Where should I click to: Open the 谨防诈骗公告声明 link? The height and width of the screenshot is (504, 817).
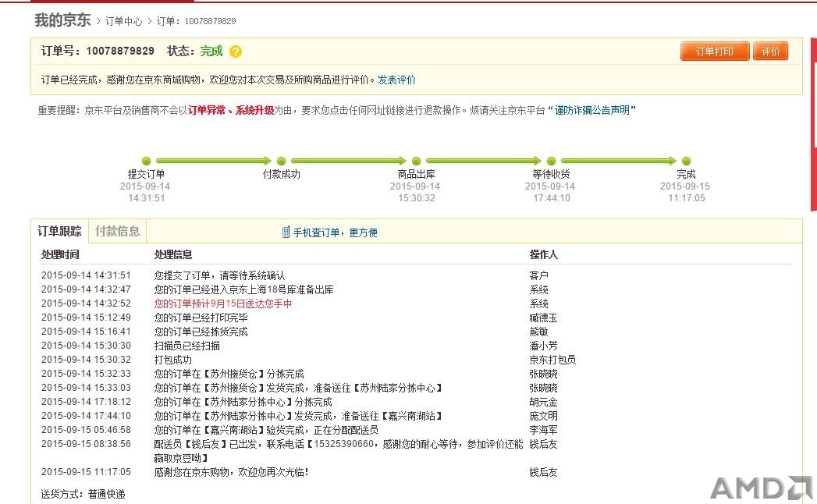click(x=592, y=110)
